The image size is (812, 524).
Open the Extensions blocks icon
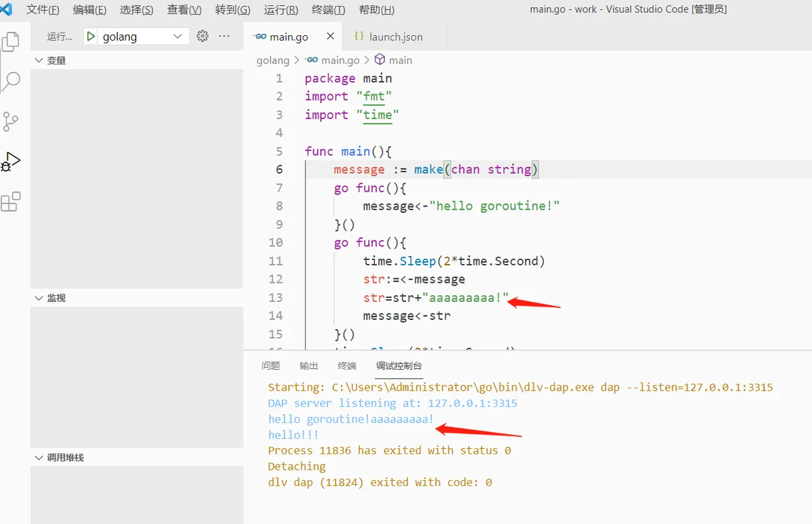(11, 201)
